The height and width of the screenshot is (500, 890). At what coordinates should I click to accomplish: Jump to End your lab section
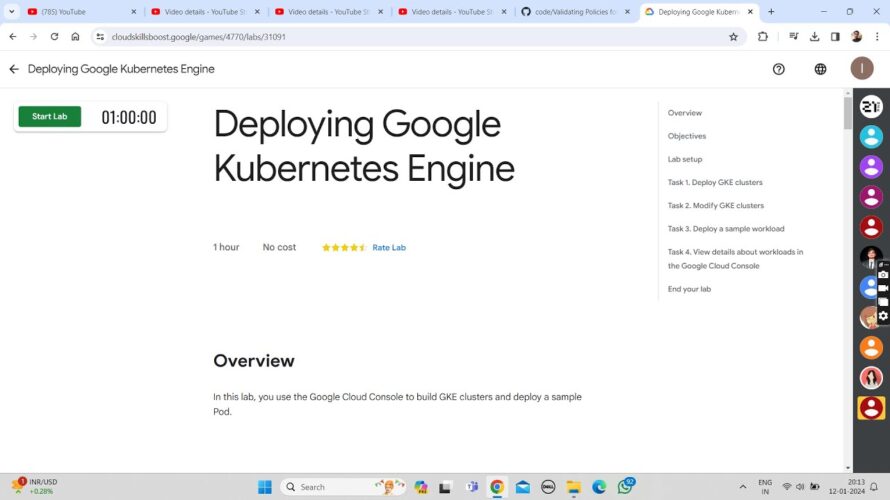click(x=689, y=289)
